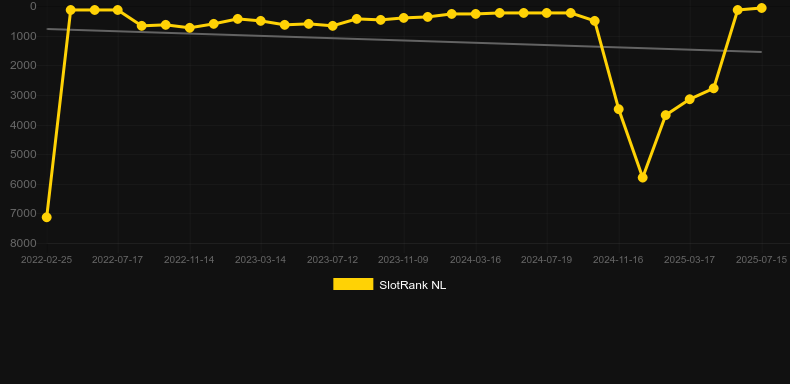Select recovery data point near 3700 after dip

(x=666, y=115)
